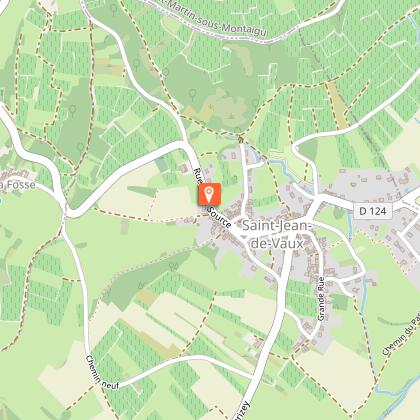This screenshot has height=420, width=420.
Task: Click the Grande Rue street label
Action: (321, 299)
